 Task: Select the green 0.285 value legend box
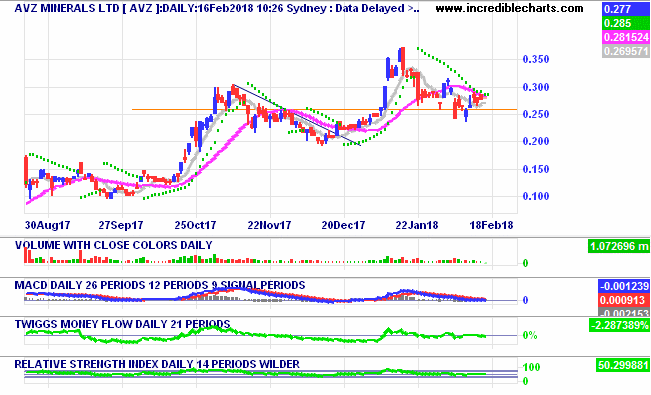(x=625, y=23)
